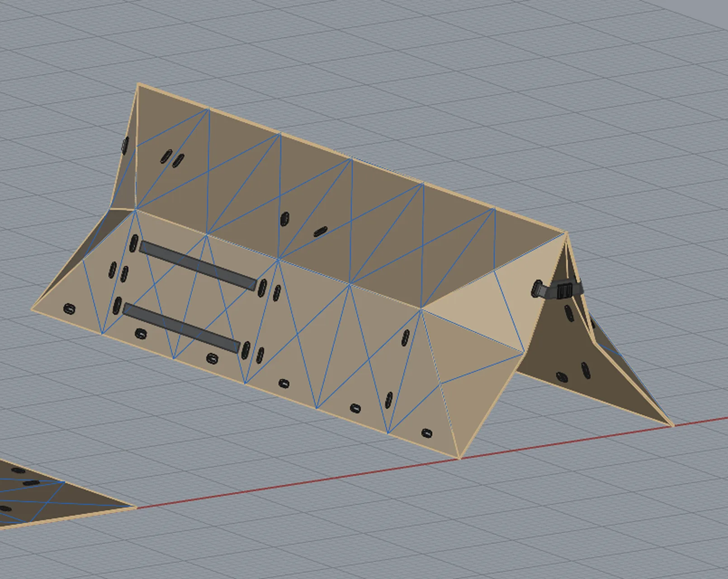Select the upper dark gray strap bar

coord(199,266)
